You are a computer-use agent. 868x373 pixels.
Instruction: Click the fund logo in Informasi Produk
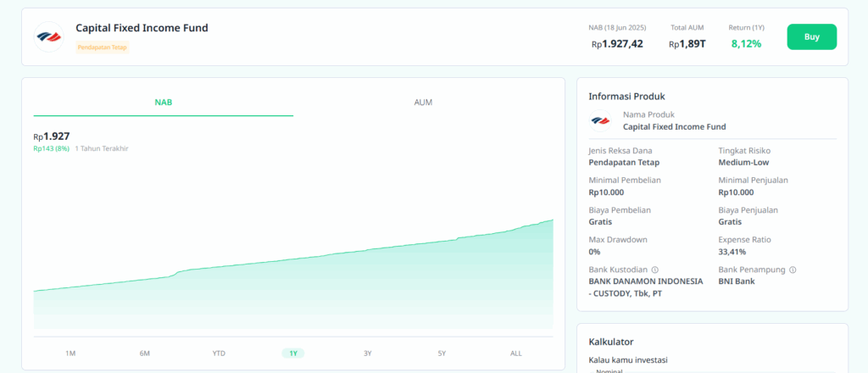tap(600, 120)
